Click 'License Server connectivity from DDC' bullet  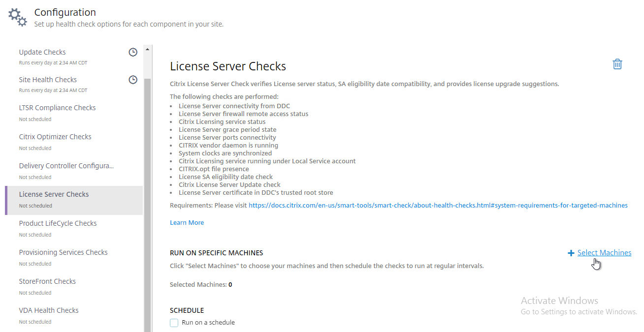coord(234,106)
